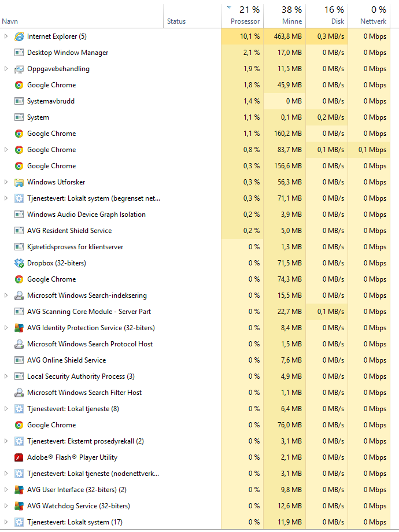Select the Internet Explorer process icon
Viewport: 399px width, 532px height.
point(19,36)
